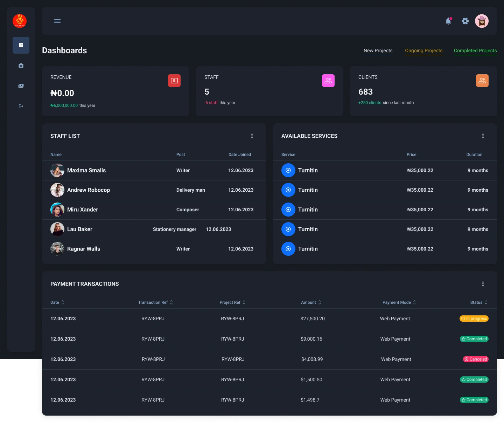Sort transactions by Status column
Image resolution: width=504 pixels, height=424 pixels.
[x=479, y=302]
